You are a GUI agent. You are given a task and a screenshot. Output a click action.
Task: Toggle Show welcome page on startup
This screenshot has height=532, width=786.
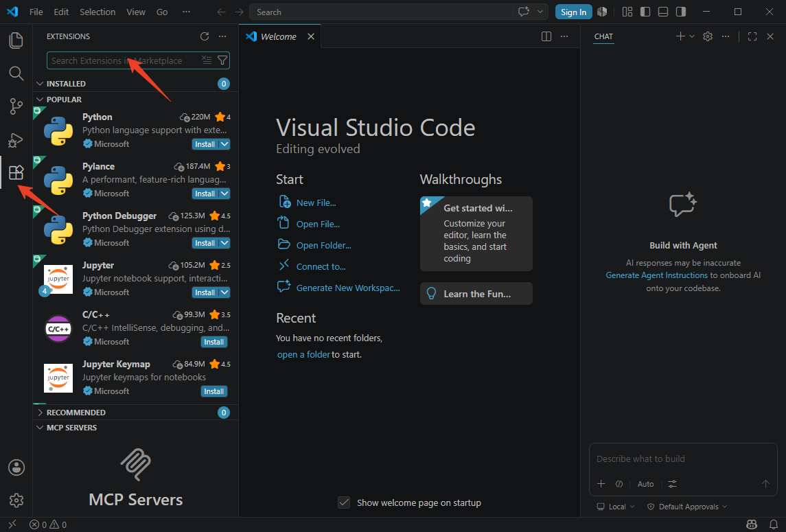pyautogui.click(x=344, y=502)
